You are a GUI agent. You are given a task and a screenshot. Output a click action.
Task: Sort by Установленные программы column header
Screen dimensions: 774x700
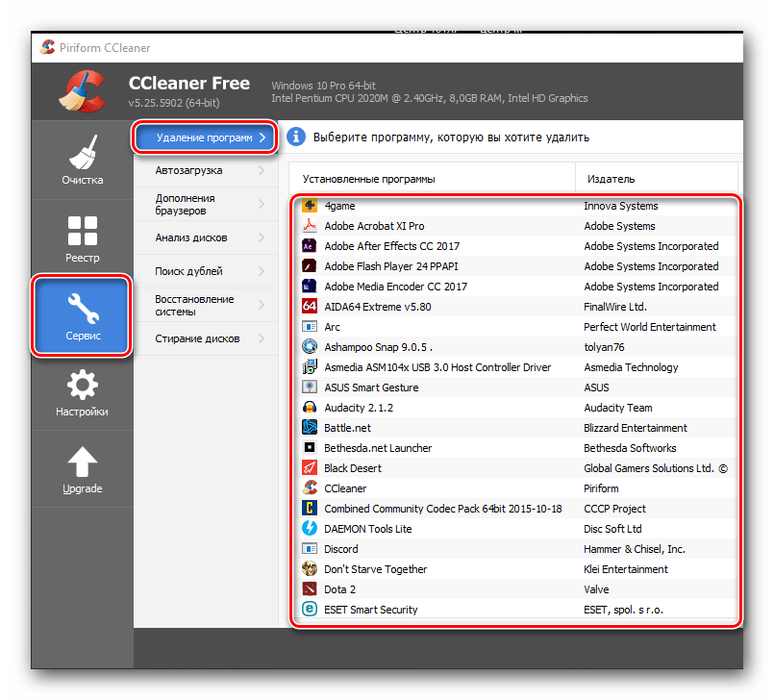click(x=433, y=179)
